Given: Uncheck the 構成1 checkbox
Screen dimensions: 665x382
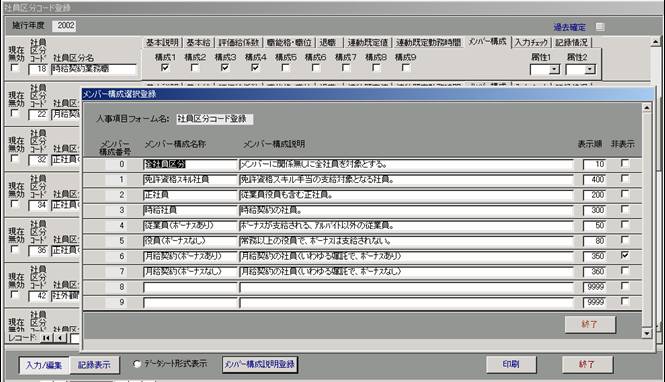Looking at the screenshot, I should point(165,67).
